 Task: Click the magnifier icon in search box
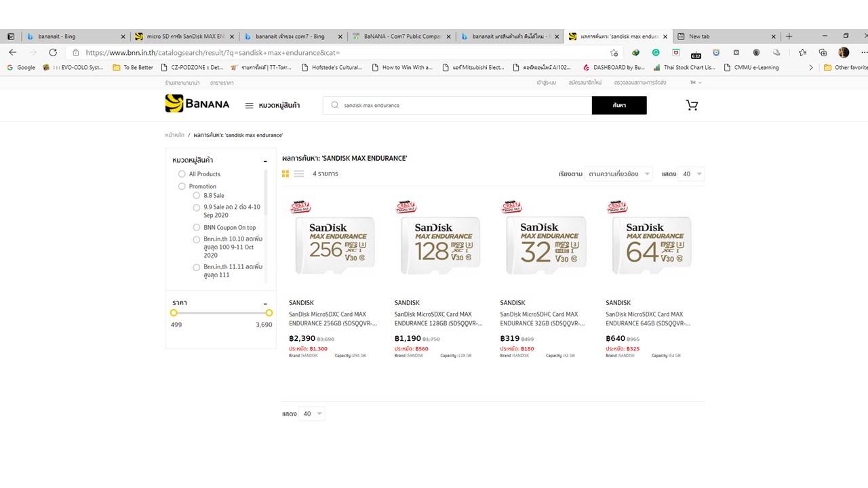(335, 105)
